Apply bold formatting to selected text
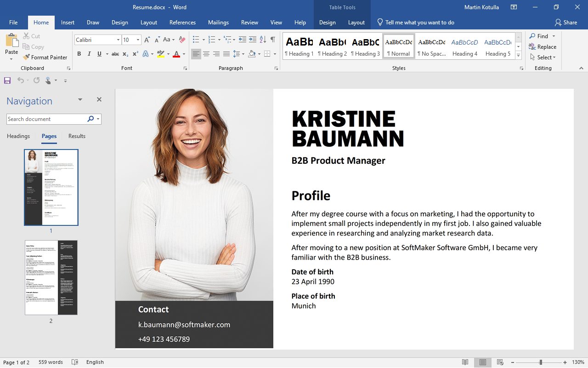Screen dimensions: 588x368 click(79, 54)
